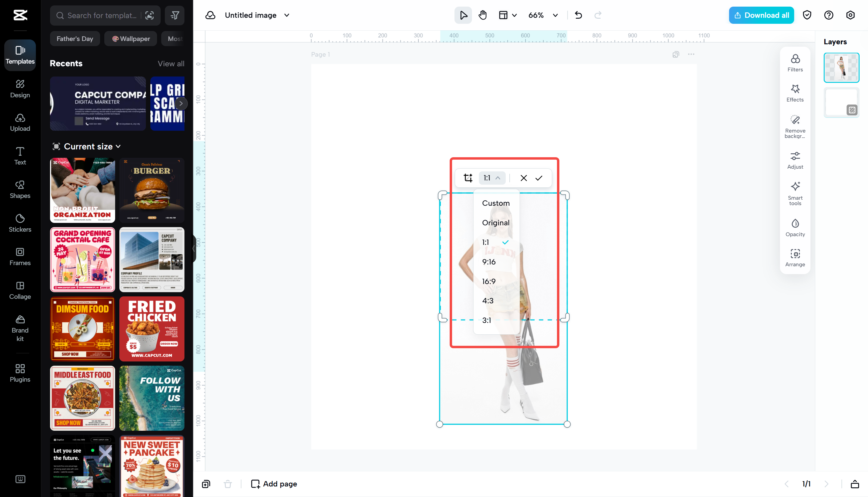This screenshot has width=868, height=497.
Task: Click the Undo icon
Action: tap(578, 15)
